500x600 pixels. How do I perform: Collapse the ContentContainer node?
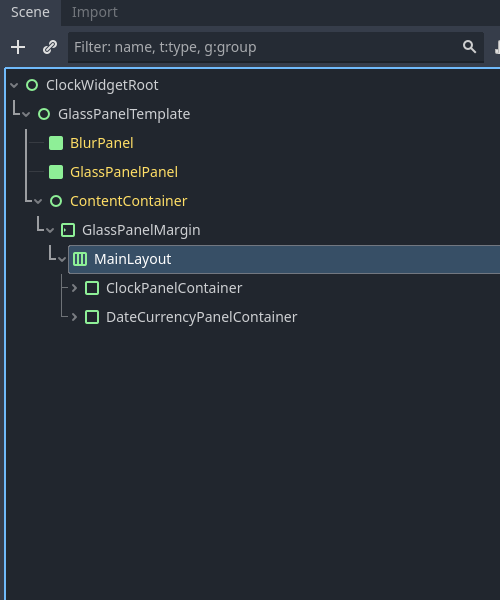(x=38, y=201)
